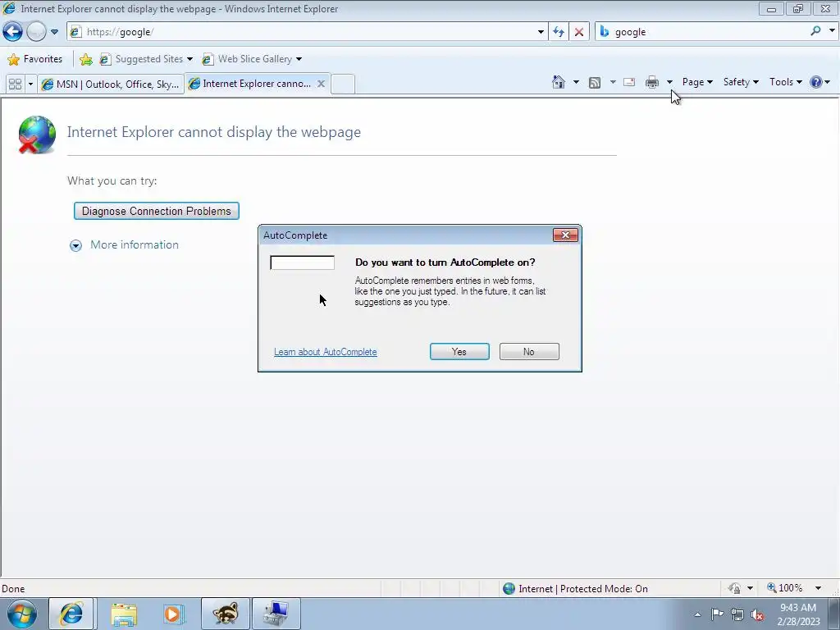Viewport: 840px width, 630px height.
Task: Click the globe error icon on page
Action: (x=36, y=135)
